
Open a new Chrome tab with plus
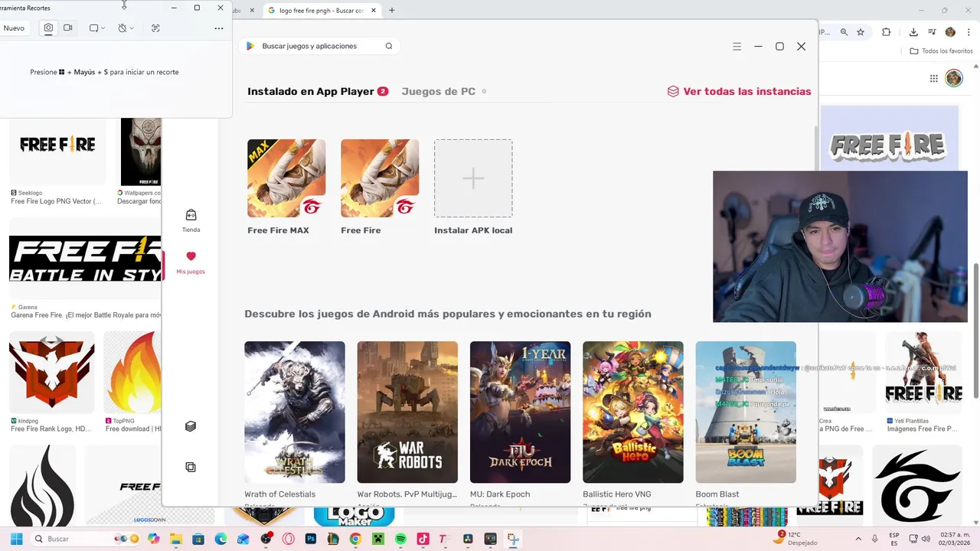tap(392, 11)
